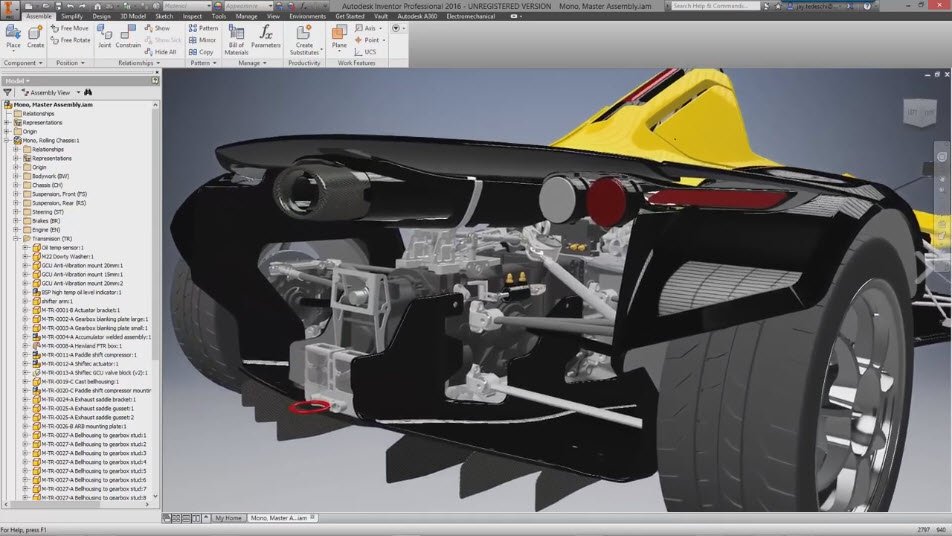Switch to the Inspect ribbon tab

pyautogui.click(x=192, y=16)
